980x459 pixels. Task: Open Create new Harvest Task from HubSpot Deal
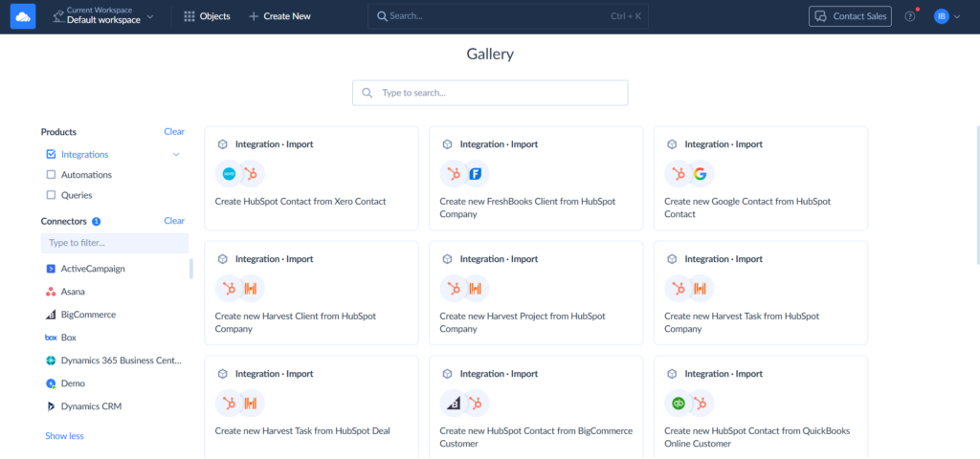[311, 407]
